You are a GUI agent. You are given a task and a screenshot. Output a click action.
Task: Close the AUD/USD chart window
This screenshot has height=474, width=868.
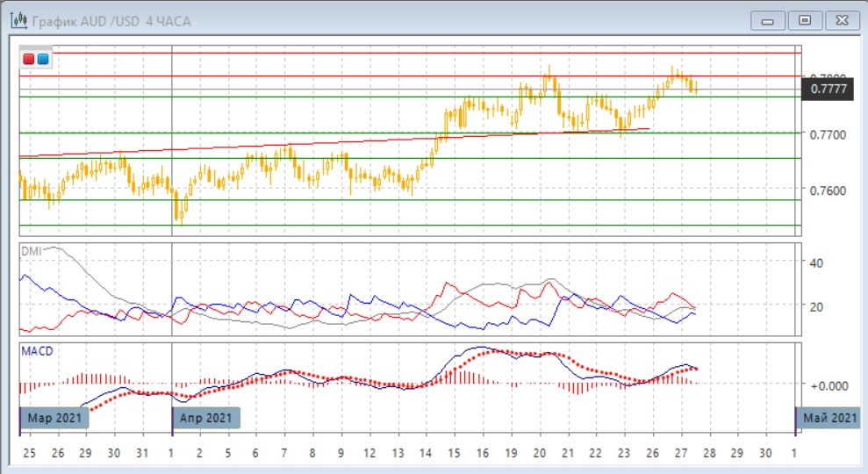pyautogui.click(x=841, y=19)
